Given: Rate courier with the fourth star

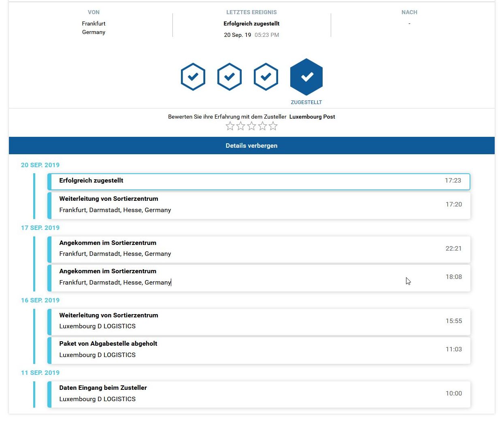Looking at the screenshot, I should pos(262,126).
